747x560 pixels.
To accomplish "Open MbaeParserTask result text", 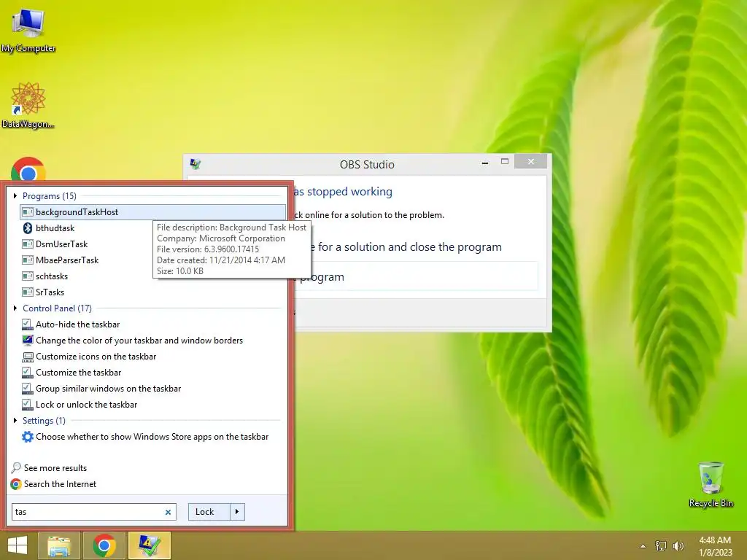I will (x=67, y=260).
